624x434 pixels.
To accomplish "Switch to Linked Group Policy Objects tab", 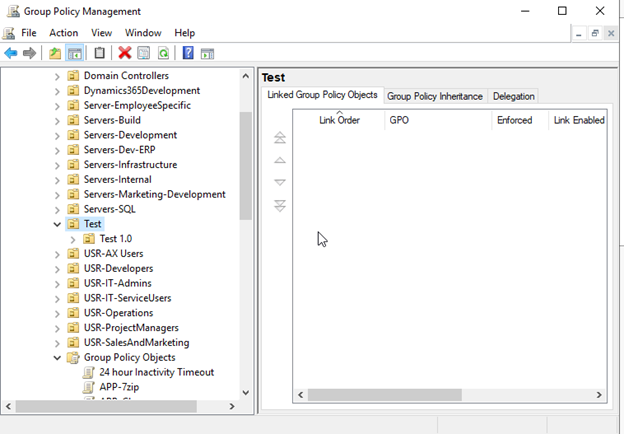I will point(322,95).
